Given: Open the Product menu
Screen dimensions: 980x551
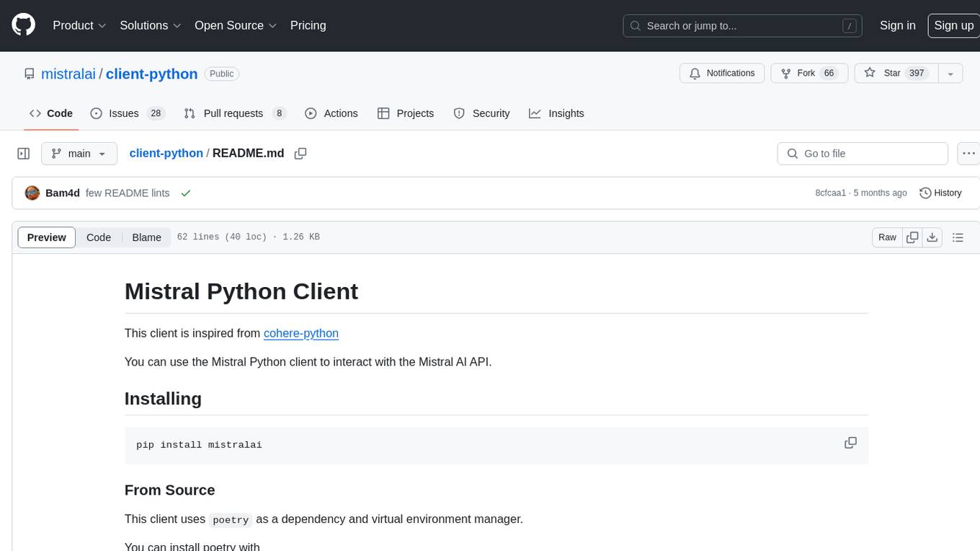Looking at the screenshot, I should tap(79, 25).
